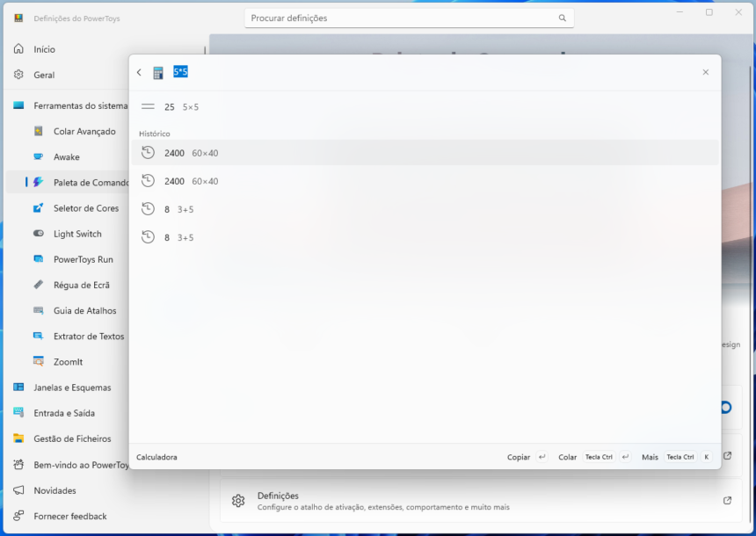Image resolution: width=756 pixels, height=536 pixels.
Task: Click the Copiar command in the footer
Action: (x=527, y=457)
